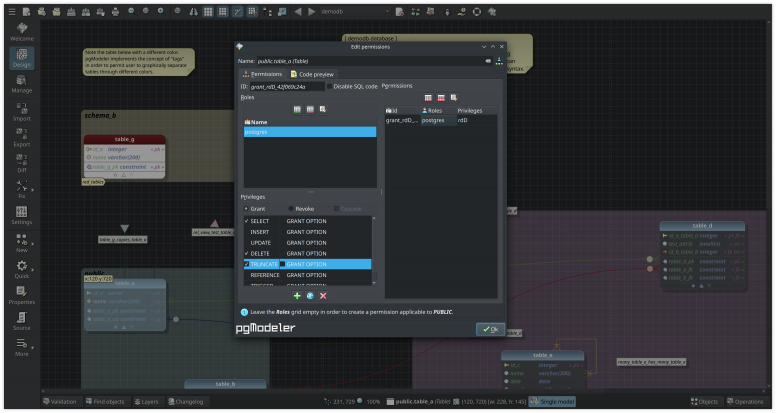
Task: Click edit permission icon in Permissions panel
Action: point(454,98)
